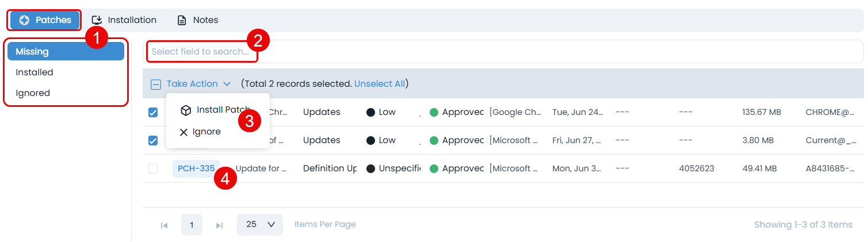The height and width of the screenshot is (242, 868).
Task: Go to last page arrow icon
Action: click(219, 225)
